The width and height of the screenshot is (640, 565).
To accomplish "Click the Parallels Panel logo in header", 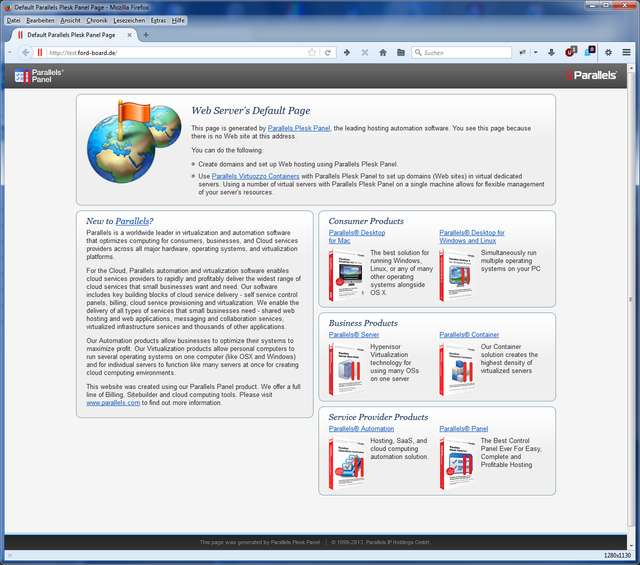I will point(39,76).
